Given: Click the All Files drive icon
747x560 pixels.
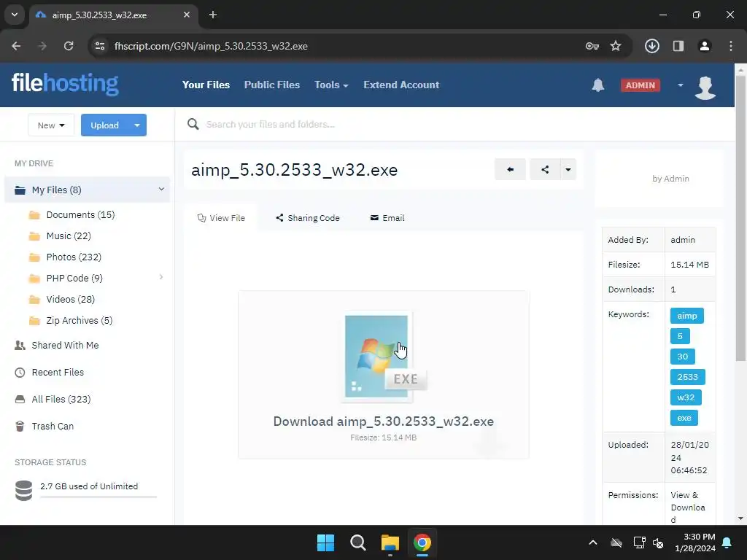Looking at the screenshot, I should [20, 399].
